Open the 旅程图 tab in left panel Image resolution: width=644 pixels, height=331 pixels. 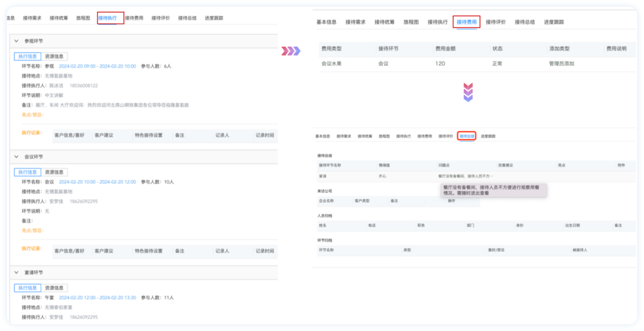[83, 18]
